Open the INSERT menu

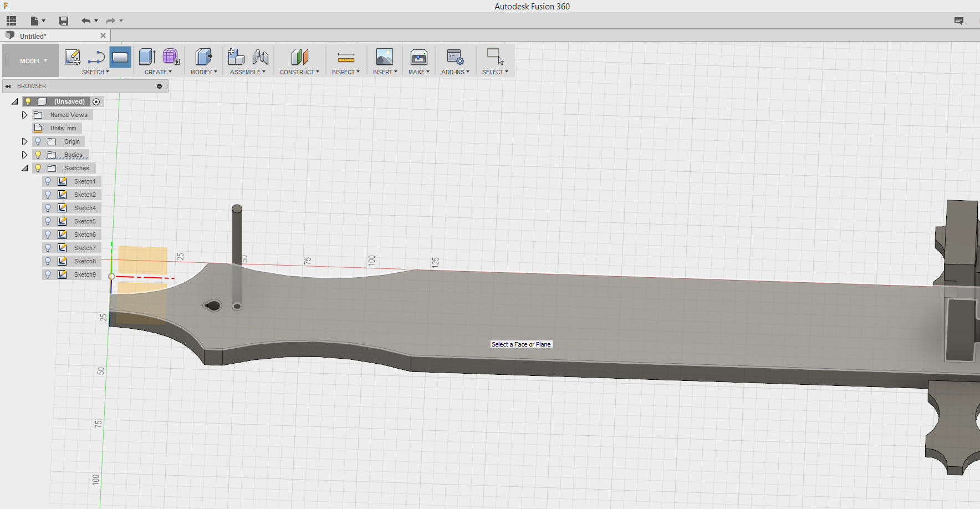pyautogui.click(x=385, y=72)
